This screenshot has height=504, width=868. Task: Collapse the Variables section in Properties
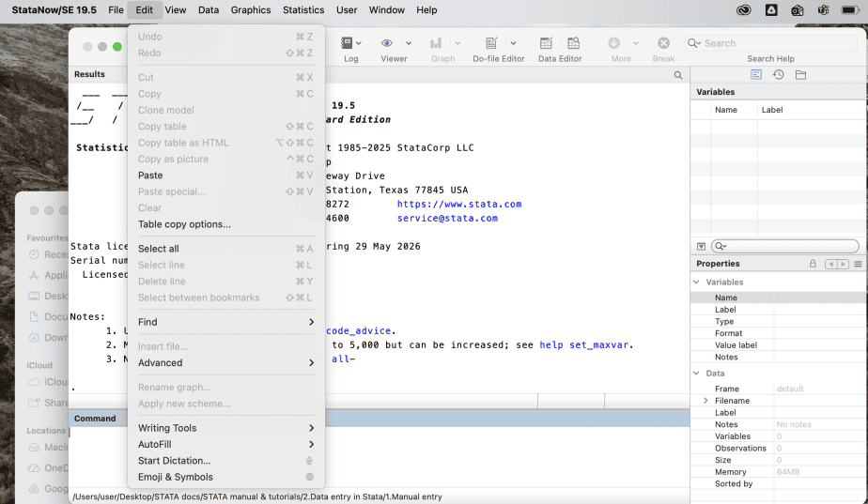696,282
